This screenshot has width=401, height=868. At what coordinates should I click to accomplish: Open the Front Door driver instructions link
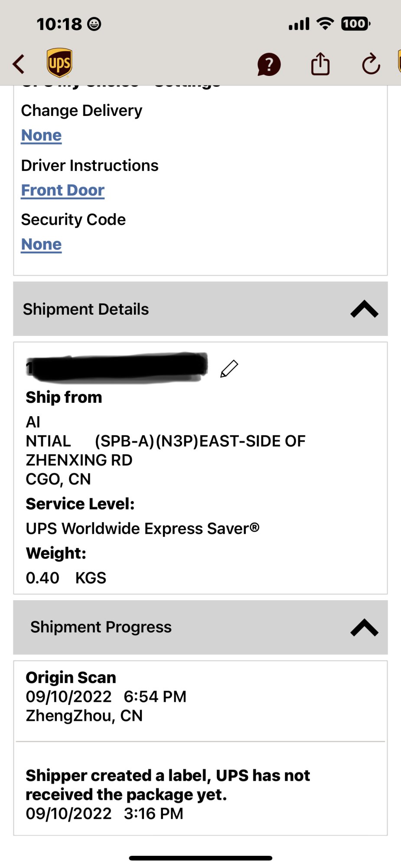pyautogui.click(x=63, y=190)
